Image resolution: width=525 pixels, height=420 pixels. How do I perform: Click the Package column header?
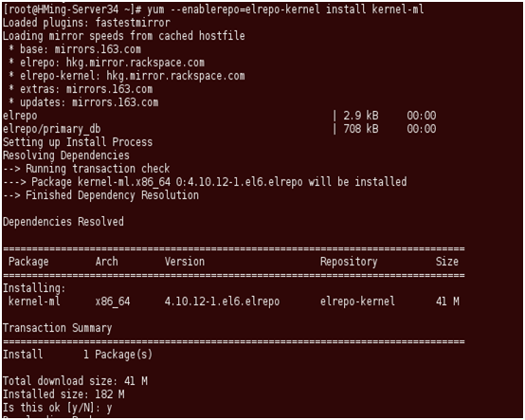point(28,262)
